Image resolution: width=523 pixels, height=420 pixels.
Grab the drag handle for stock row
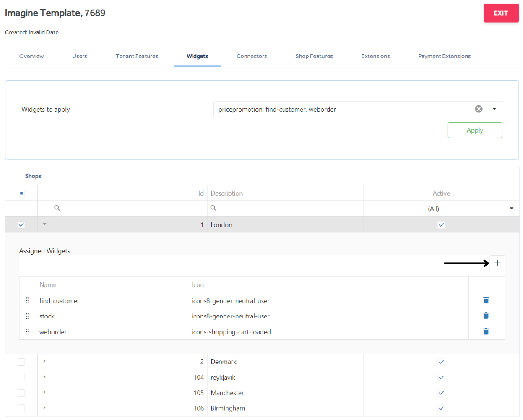28,316
